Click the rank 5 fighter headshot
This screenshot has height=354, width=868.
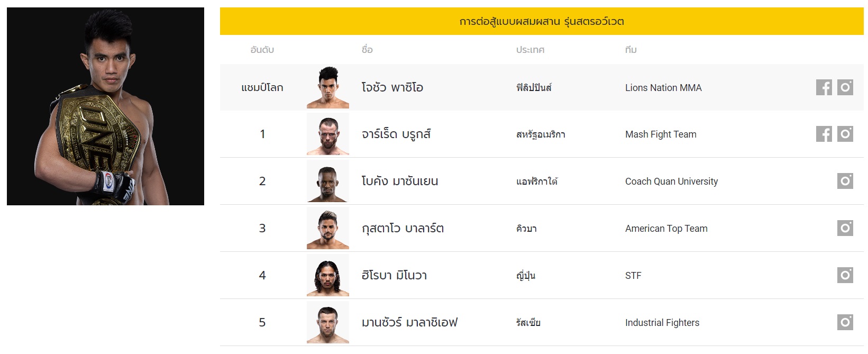[x=328, y=322]
